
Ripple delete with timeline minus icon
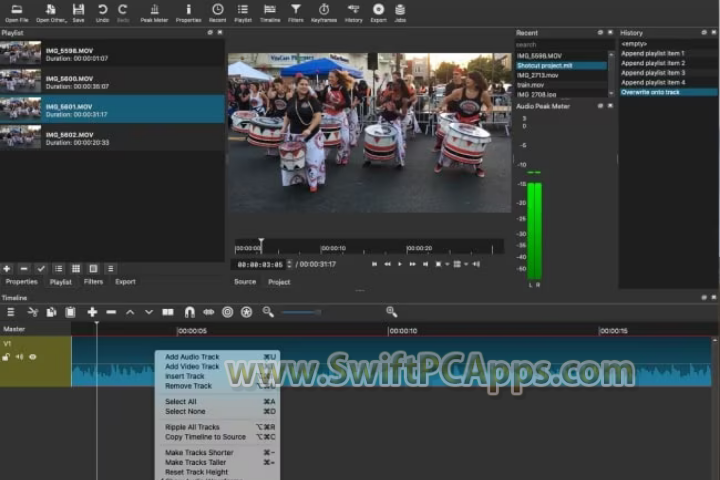click(x=111, y=312)
